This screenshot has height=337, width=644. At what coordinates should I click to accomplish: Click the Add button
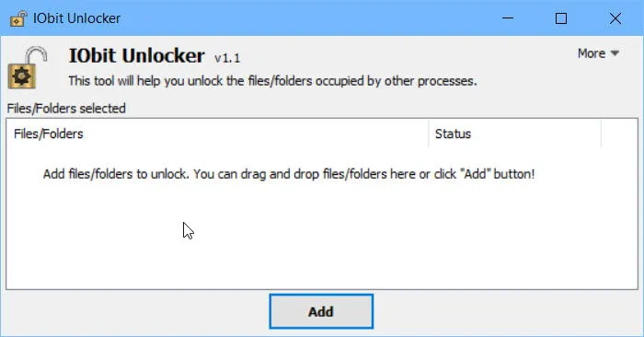[321, 311]
